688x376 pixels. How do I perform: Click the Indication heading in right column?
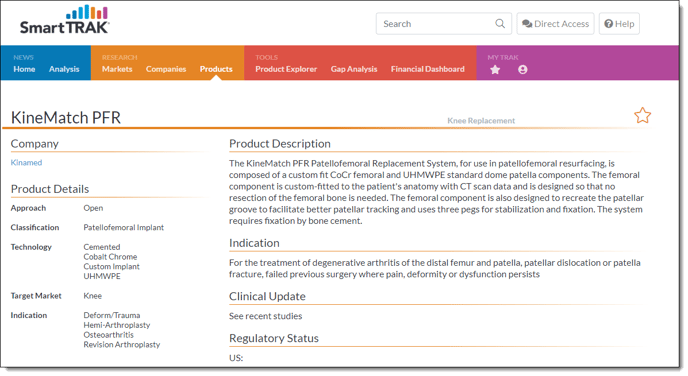click(254, 243)
